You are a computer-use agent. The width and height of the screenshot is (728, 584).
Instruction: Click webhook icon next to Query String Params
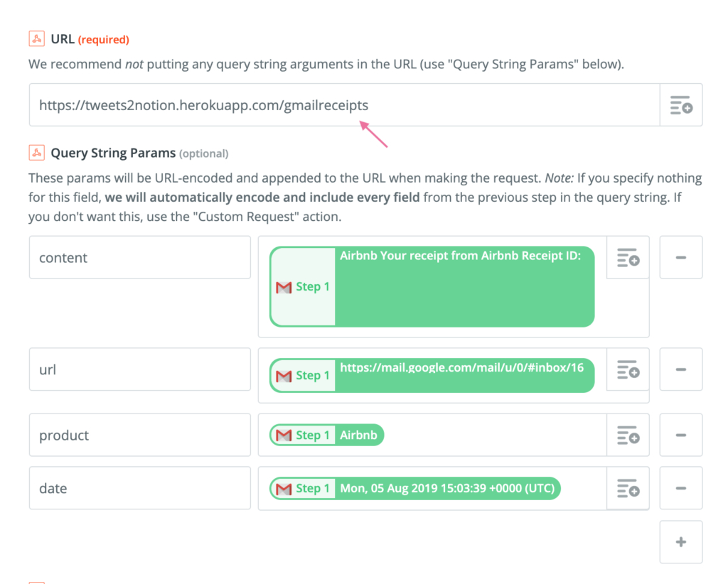tap(36, 153)
